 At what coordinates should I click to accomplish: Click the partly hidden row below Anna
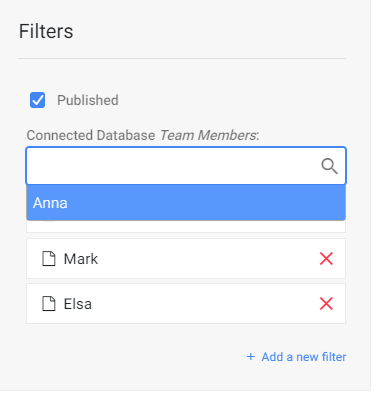(x=186, y=226)
